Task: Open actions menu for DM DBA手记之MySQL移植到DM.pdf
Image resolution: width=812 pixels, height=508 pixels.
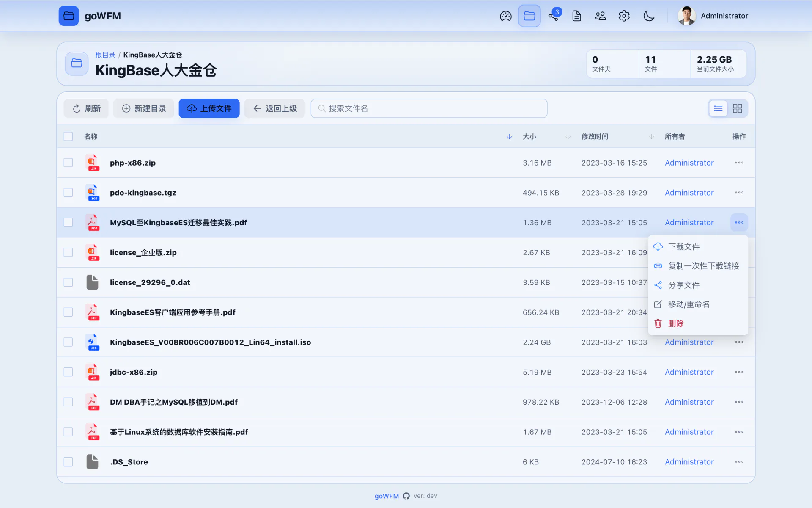Action: pos(739,402)
